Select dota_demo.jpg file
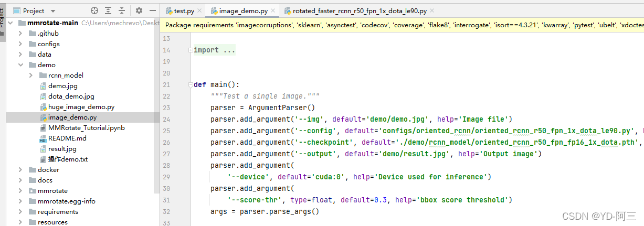Screen dimensions: 644x226 (x=71, y=96)
